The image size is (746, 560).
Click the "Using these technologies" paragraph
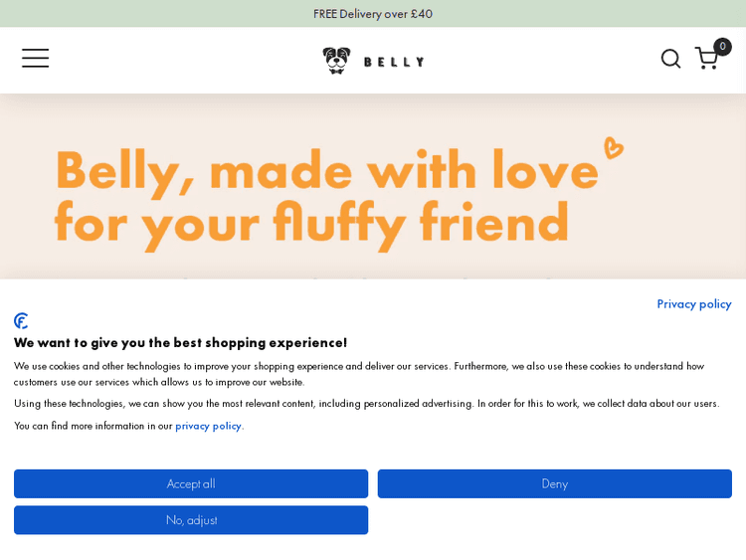click(x=365, y=403)
